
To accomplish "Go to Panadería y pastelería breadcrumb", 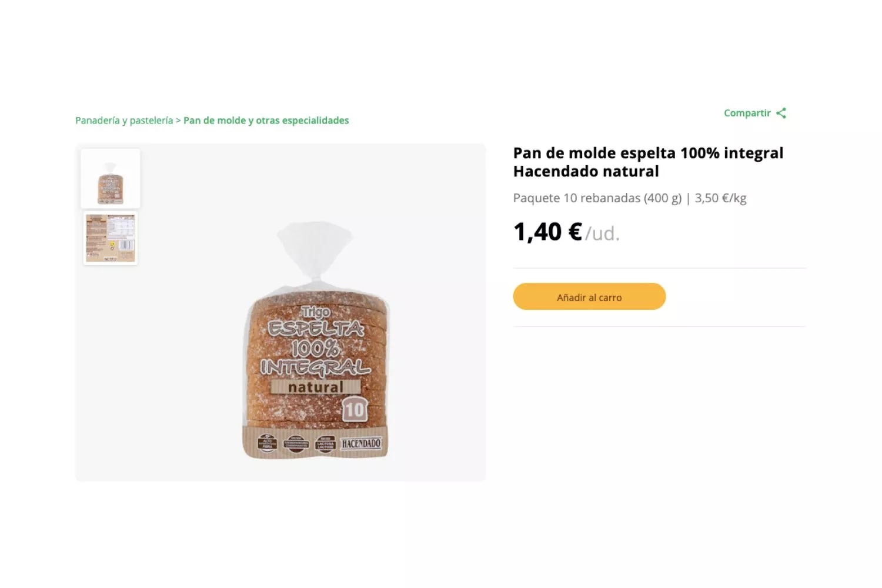I will 124,121.
